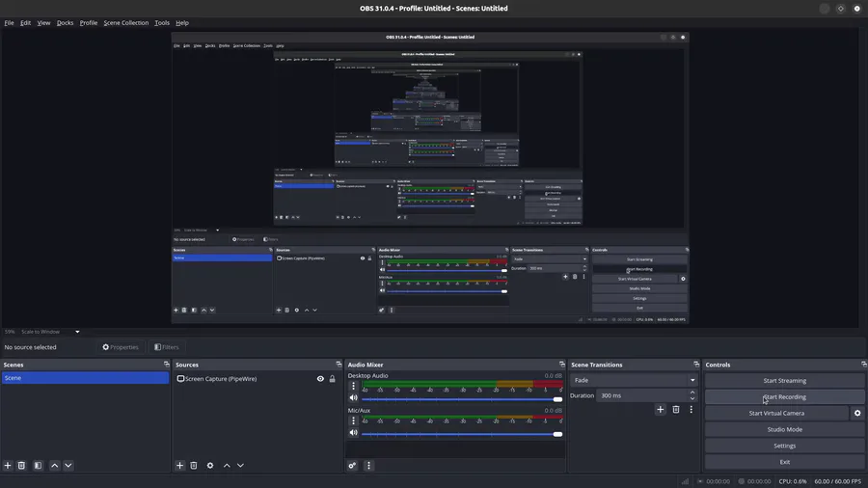The width and height of the screenshot is (868, 488).
Task: Mute Mic/Aux speaker icon
Action: (x=353, y=433)
